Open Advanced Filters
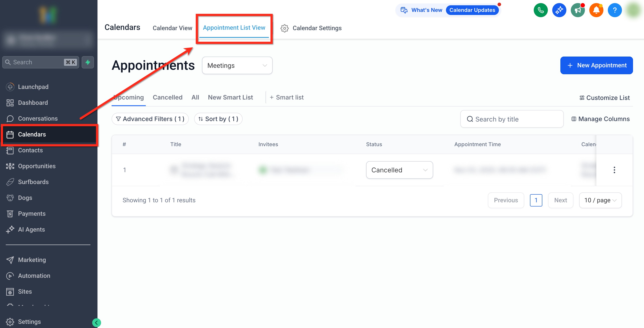The width and height of the screenshot is (644, 328). pos(150,119)
